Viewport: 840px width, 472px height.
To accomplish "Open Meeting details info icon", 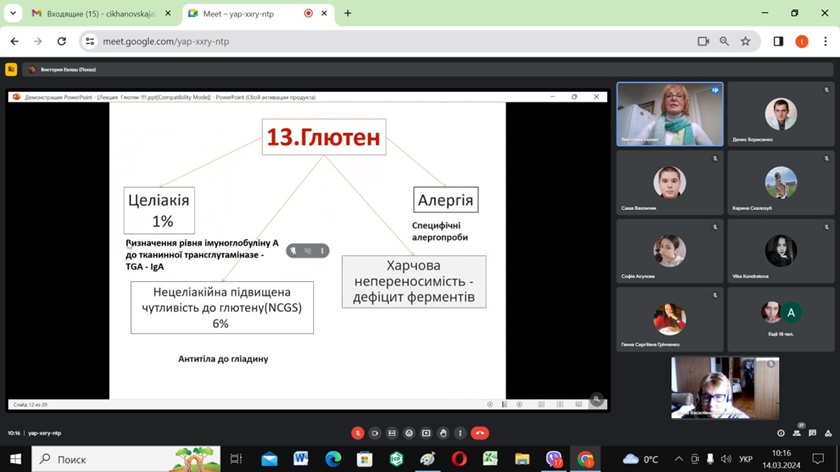I will click(x=781, y=433).
